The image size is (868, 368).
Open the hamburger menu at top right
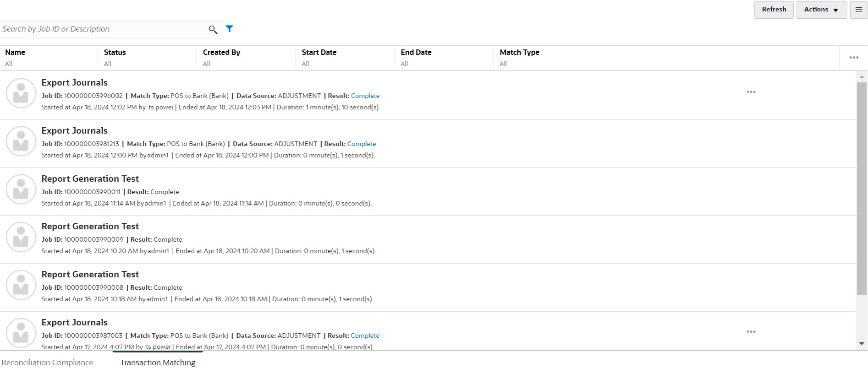(x=858, y=10)
